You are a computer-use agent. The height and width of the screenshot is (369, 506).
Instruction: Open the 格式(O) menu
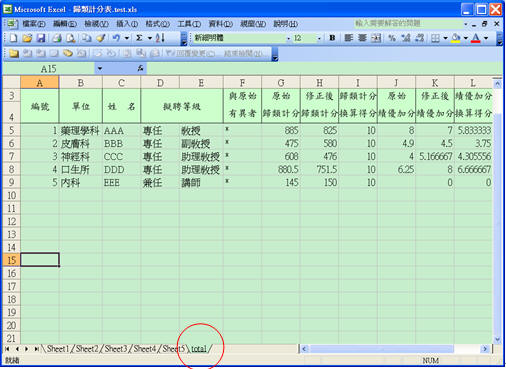click(158, 24)
